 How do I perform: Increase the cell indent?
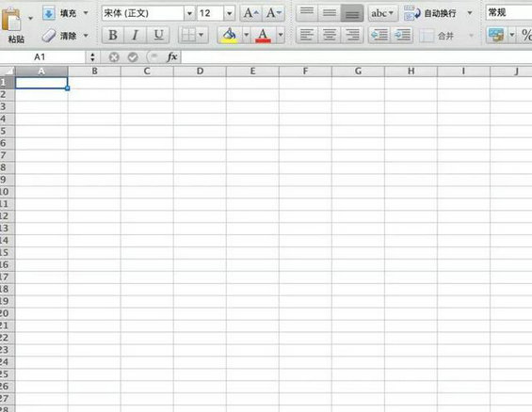tap(402, 35)
